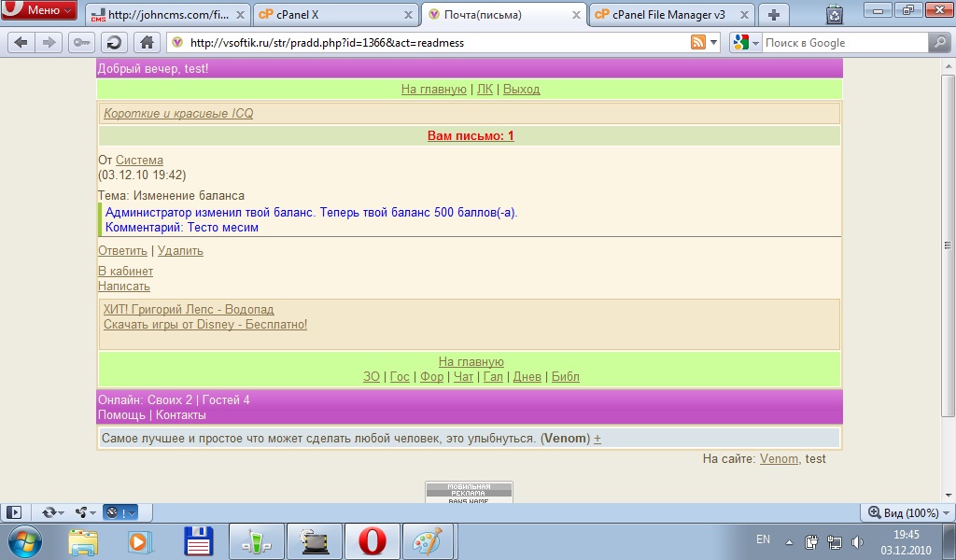The image size is (956, 560).
Task: Open closed tabs trash icon
Action: tap(834, 14)
